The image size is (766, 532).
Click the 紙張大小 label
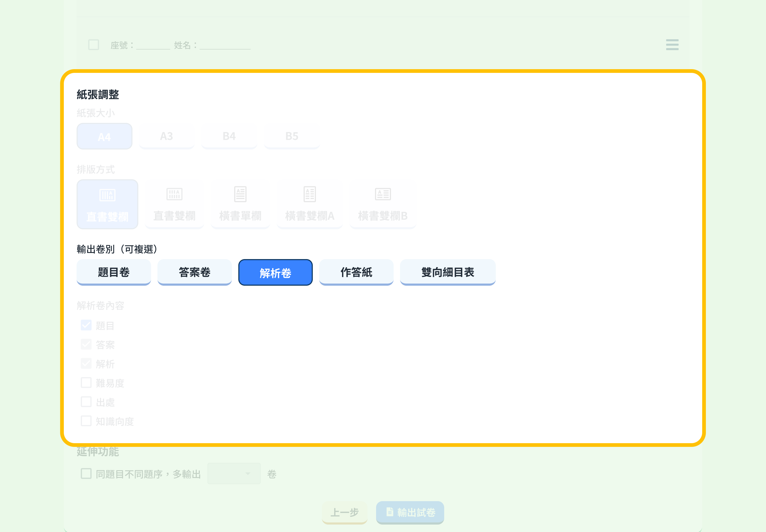click(x=96, y=113)
